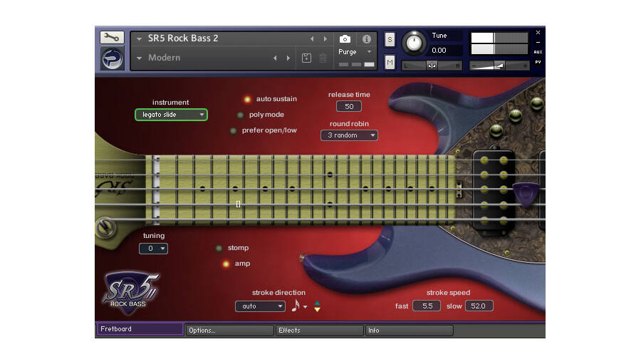The image size is (641, 364).
Task: Click the guitar pick near pickup
Action: (526, 194)
